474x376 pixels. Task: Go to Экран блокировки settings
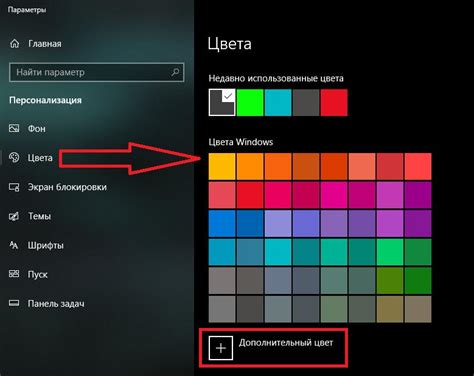click(x=67, y=187)
